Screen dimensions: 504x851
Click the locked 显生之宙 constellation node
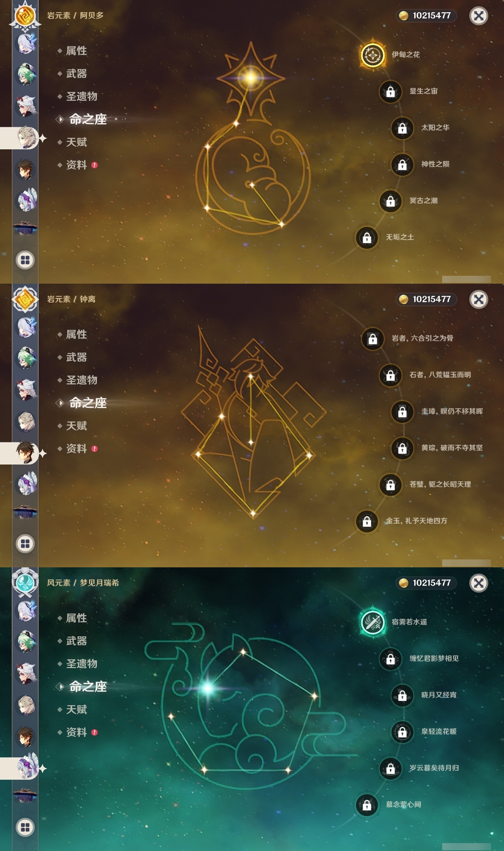coord(391,91)
